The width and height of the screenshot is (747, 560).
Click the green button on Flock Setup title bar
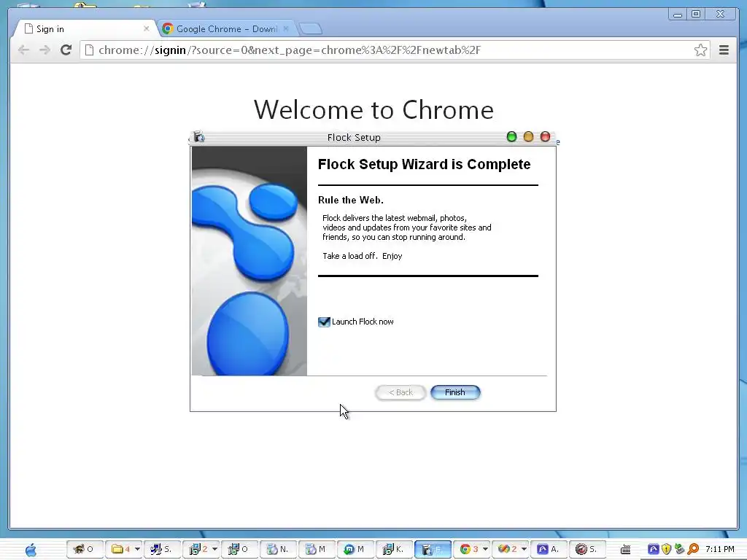coord(511,137)
